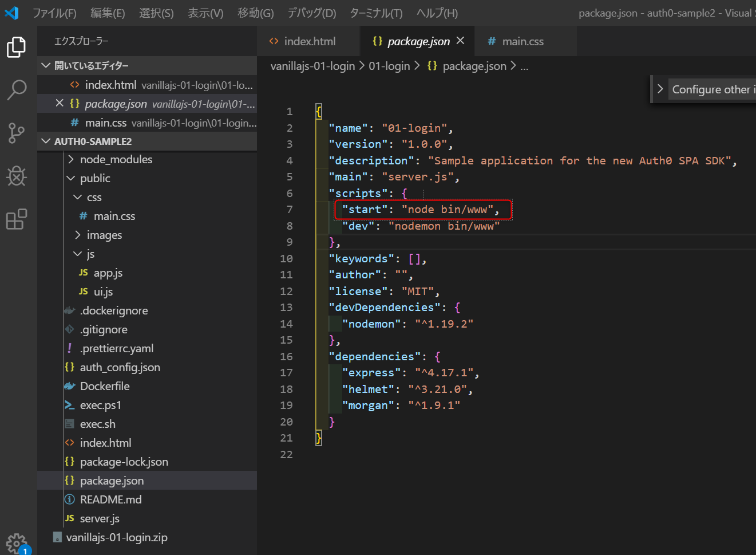Collapse the open editors section

46,65
